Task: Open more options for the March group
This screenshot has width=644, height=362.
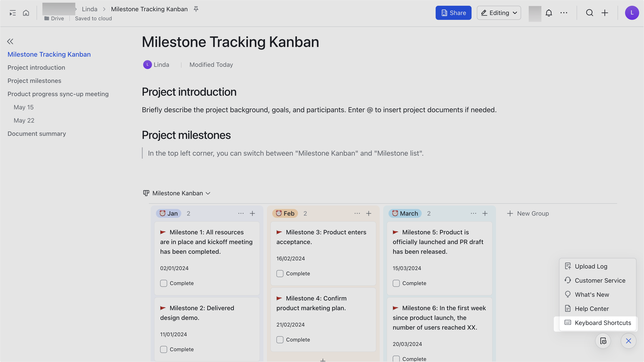Action: tap(473, 213)
